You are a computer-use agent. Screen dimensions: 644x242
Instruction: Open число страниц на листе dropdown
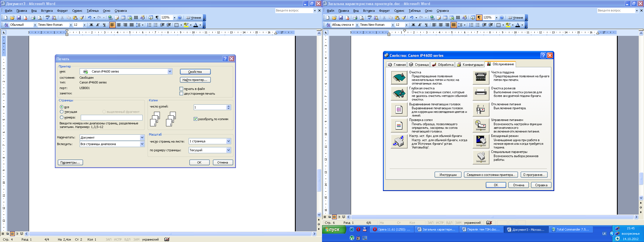pos(228,141)
